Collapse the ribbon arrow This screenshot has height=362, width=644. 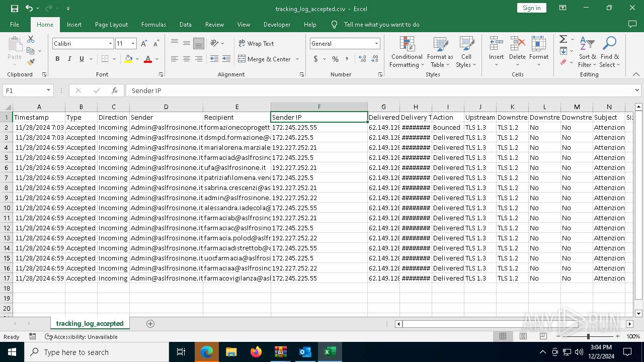pyautogui.click(x=636, y=74)
